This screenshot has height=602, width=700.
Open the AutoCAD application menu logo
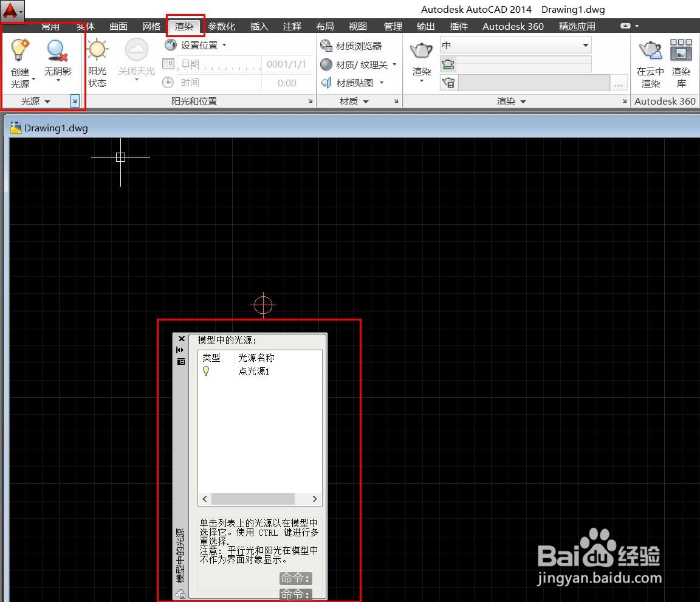pos(12,11)
